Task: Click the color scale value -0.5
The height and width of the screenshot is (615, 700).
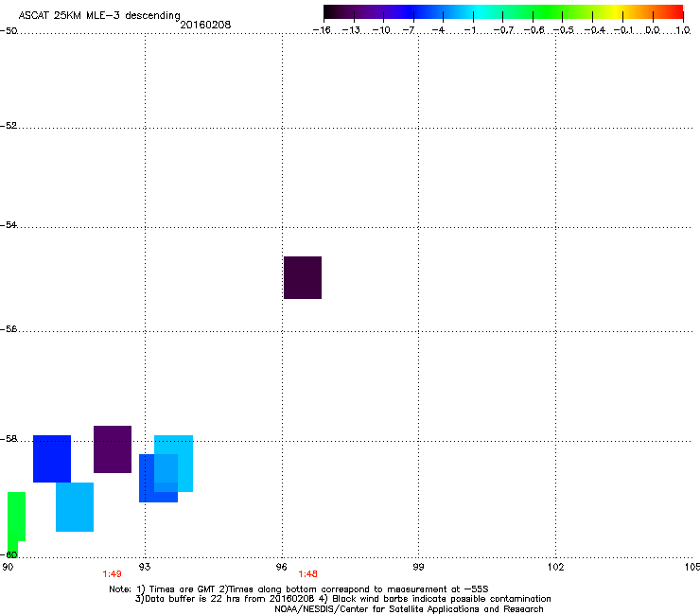Action: pyautogui.click(x=564, y=30)
